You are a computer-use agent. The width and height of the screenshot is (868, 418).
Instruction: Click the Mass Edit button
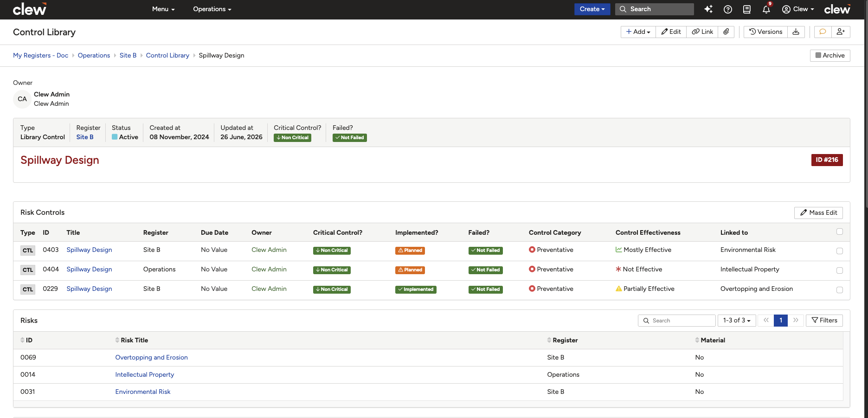point(818,212)
